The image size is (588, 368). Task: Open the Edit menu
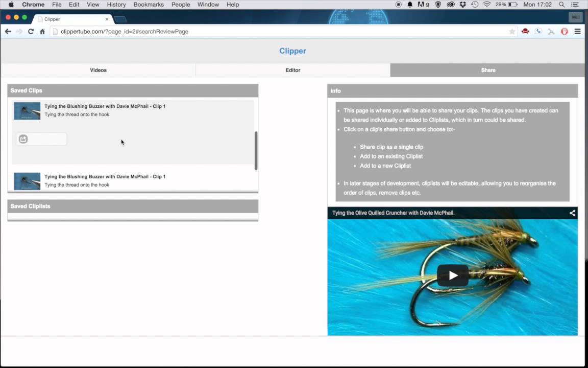tap(74, 5)
